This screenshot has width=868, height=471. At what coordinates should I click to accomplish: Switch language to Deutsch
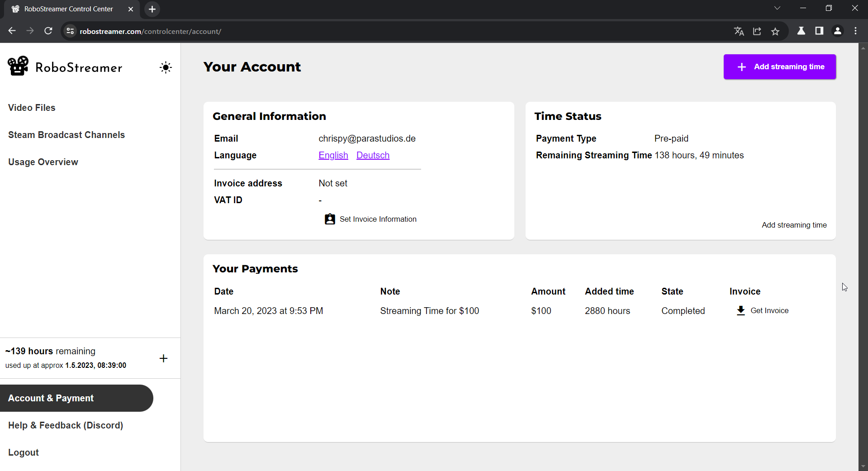373,155
